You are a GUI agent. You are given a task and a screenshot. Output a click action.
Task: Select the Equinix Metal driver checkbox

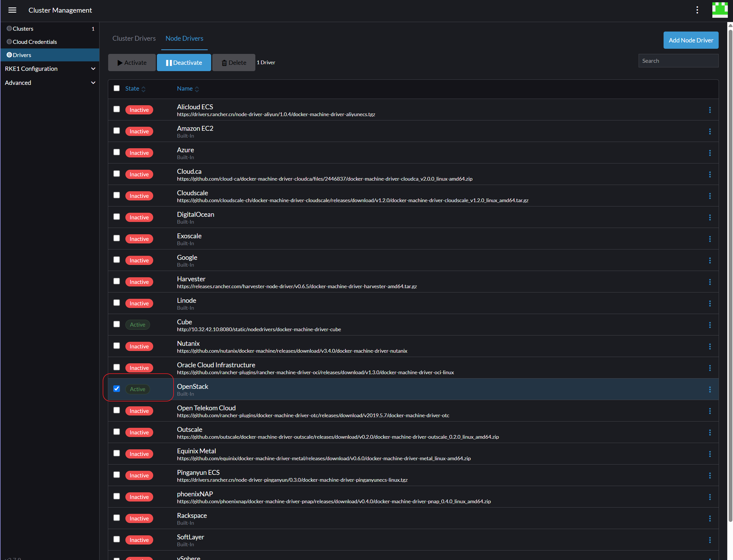116,453
